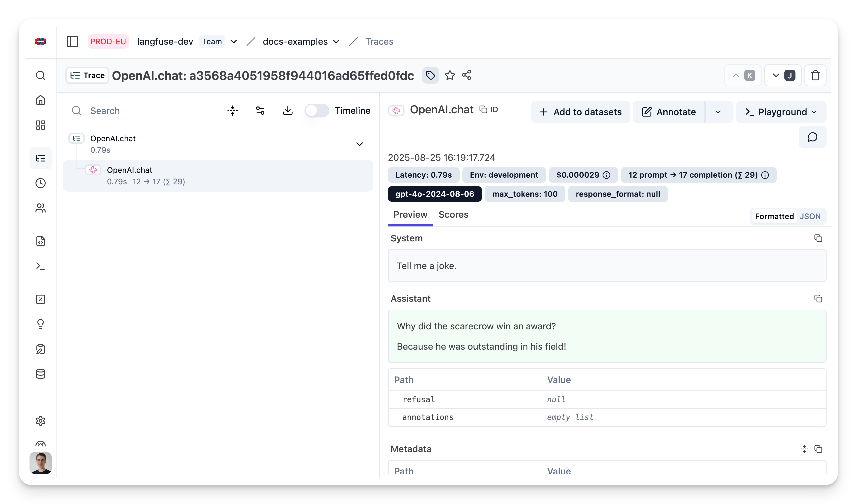This screenshot has height=504, width=857.
Task: Download trace using download icon
Action: pos(288,111)
